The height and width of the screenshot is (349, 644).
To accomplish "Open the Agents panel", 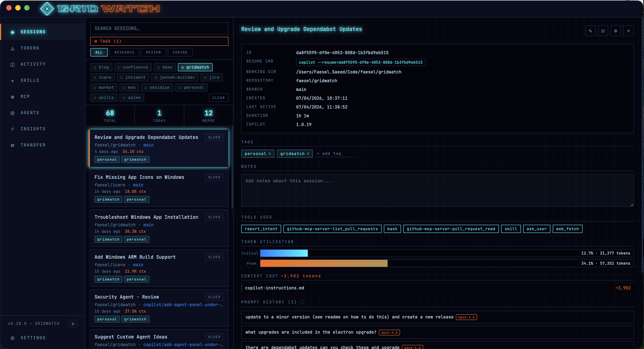I will [x=30, y=113].
